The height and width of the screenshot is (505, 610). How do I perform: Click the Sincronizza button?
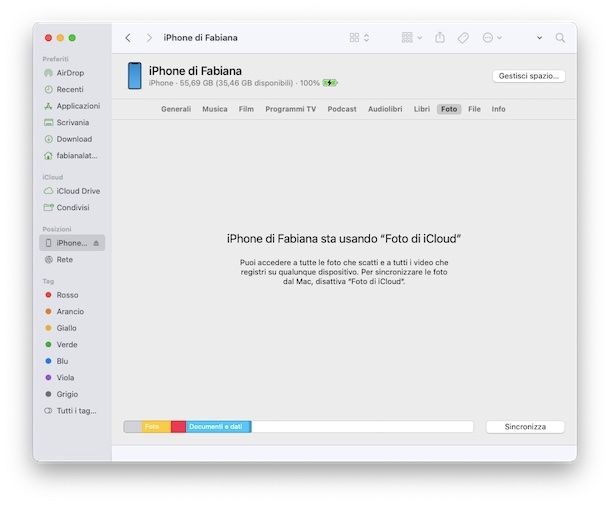tap(525, 427)
